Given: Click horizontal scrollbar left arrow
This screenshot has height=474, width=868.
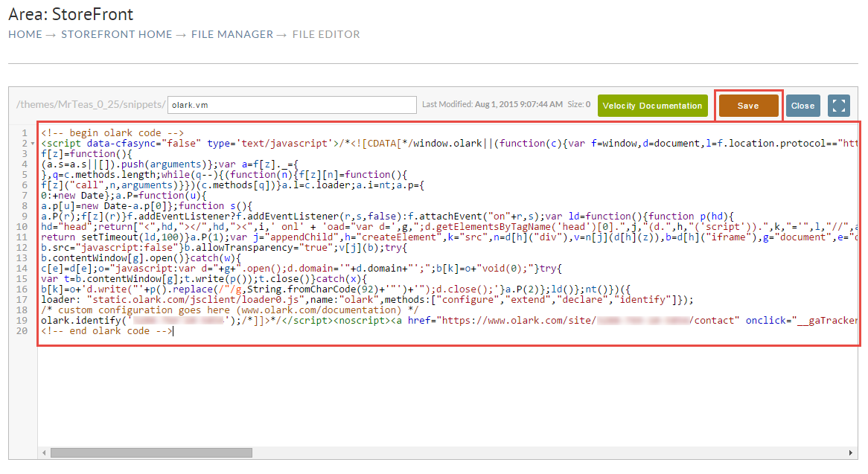Looking at the screenshot, I should point(44,453).
